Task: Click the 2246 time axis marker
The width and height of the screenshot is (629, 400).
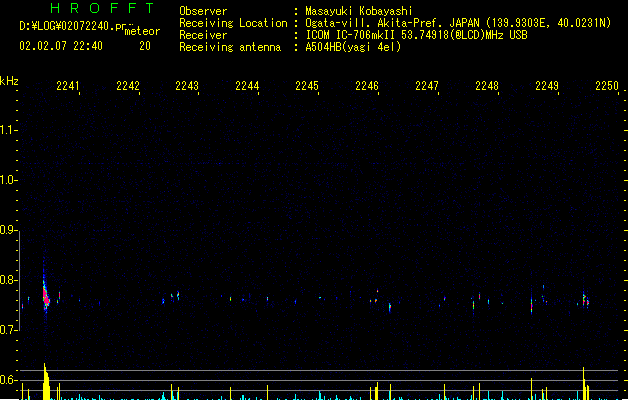Action: point(367,86)
